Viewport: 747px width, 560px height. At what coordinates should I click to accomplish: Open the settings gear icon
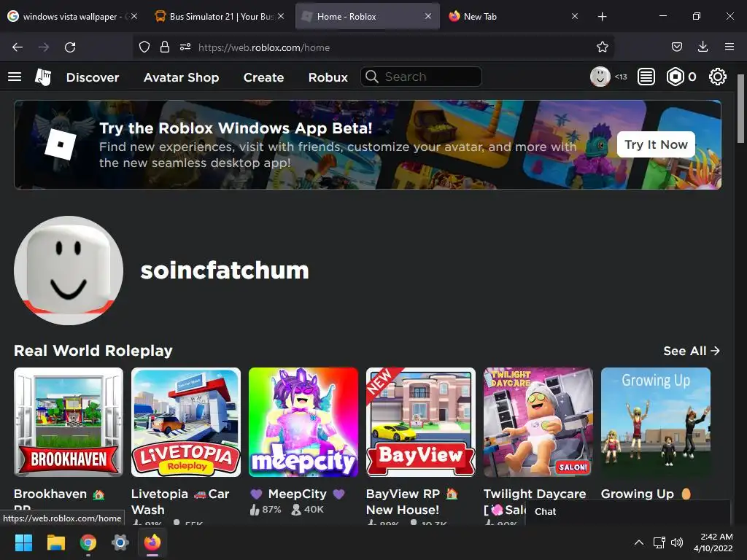[718, 77]
